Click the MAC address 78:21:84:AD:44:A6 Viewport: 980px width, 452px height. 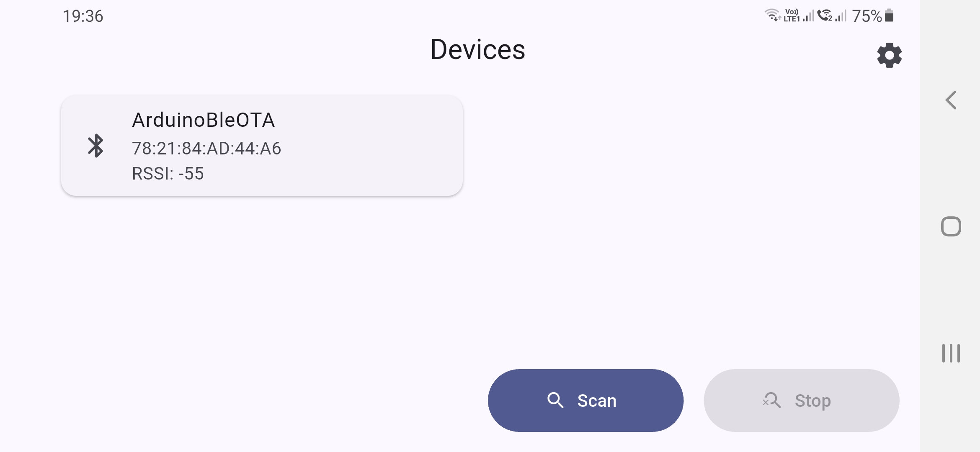coord(207,148)
